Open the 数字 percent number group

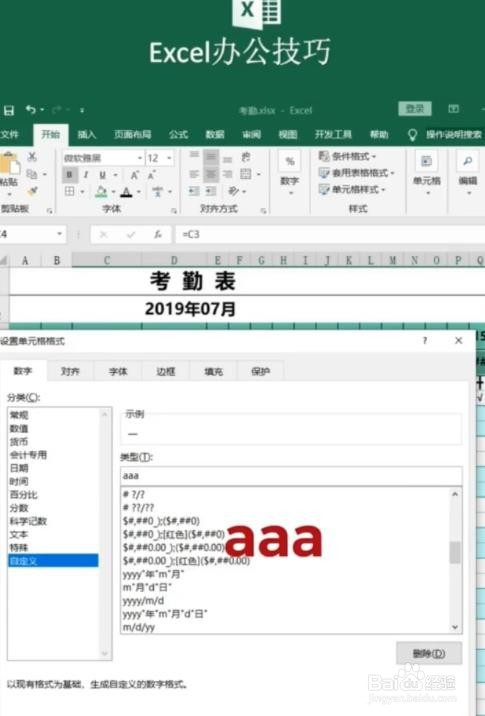click(x=290, y=174)
